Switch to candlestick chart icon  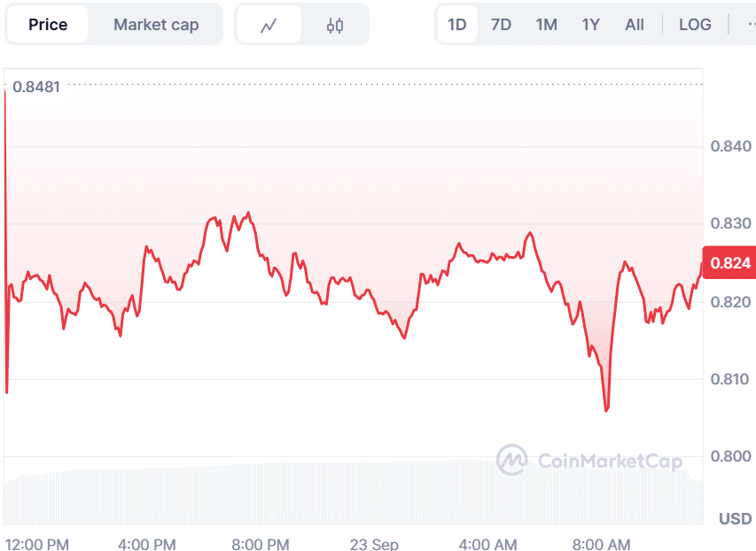pyautogui.click(x=335, y=25)
